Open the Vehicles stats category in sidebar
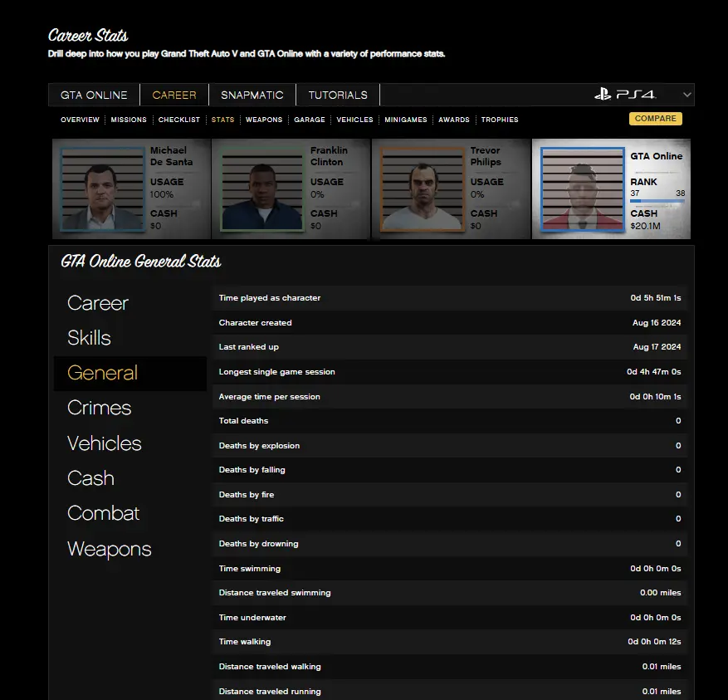The height and width of the screenshot is (700, 728). (104, 443)
